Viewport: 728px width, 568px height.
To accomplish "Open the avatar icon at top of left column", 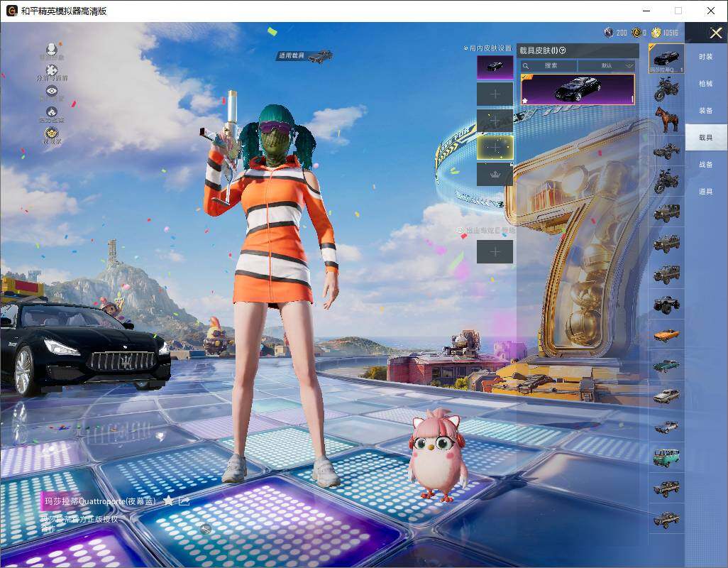I will point(52,48).
